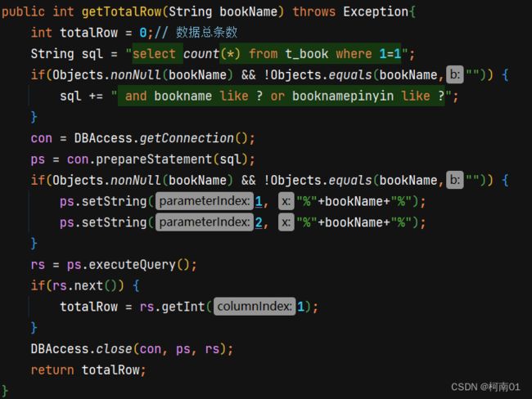Click the getTotalRow method name
532x399 pixels.
122,12
